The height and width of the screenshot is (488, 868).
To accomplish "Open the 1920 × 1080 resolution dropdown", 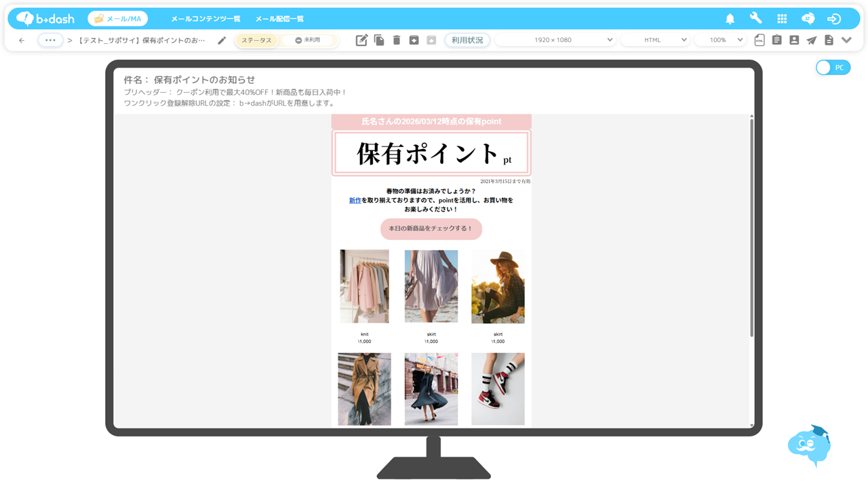I will tap(555, 41).
